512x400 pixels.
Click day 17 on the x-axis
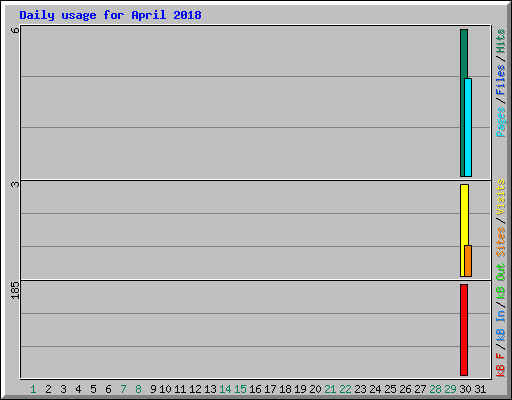(270, 389)
